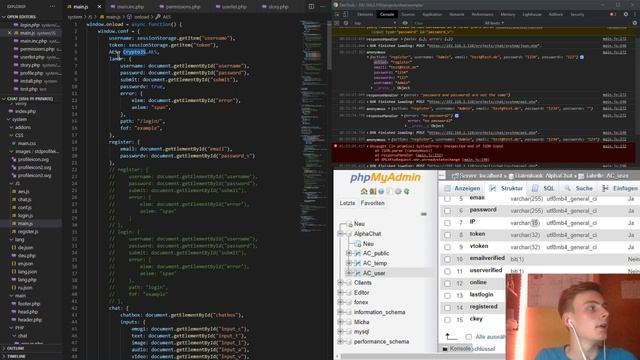Image resolution: width=640 pixels, height=360 pixels.
Task: Open DevTools more options kebab menu
Action: click(635, 14)
